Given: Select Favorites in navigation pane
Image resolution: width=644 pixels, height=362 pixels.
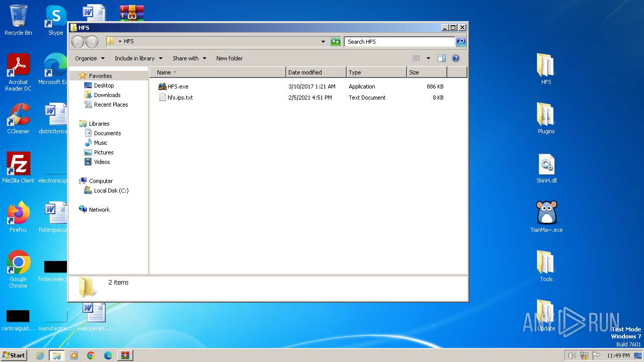Looking at the screenshot, I should point(100,76).
